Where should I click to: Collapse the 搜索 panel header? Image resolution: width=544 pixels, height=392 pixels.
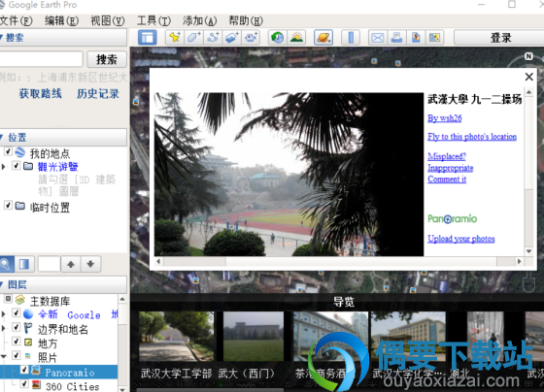(x=63, y=37)
